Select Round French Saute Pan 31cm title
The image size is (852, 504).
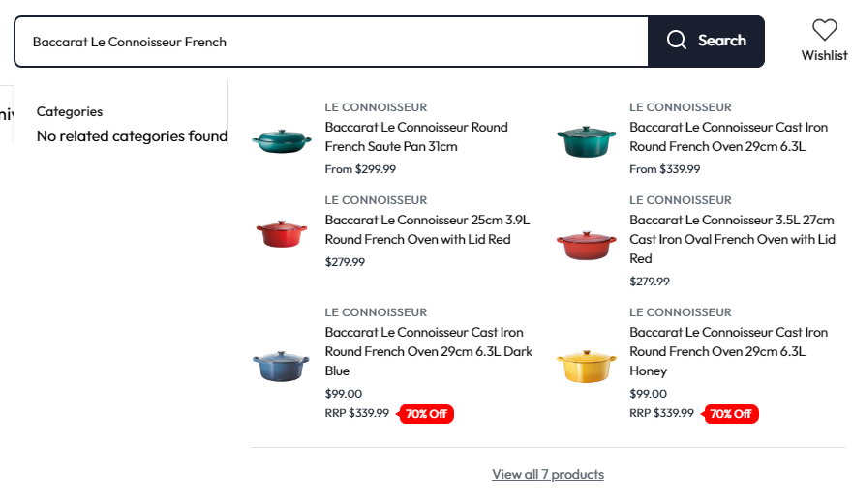pos(416,136)
